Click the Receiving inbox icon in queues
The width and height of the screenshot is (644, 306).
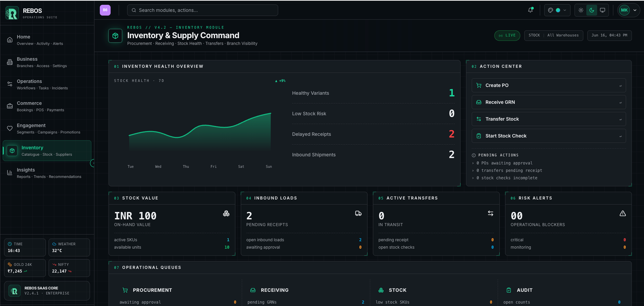[x=253, y=290]
